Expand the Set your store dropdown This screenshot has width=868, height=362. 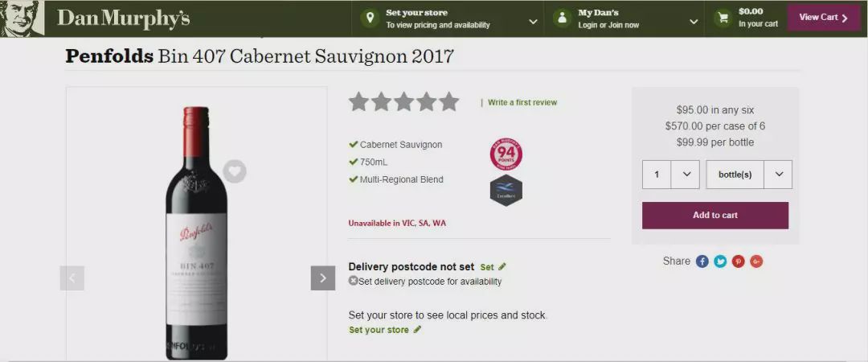[x=533, y=22]
